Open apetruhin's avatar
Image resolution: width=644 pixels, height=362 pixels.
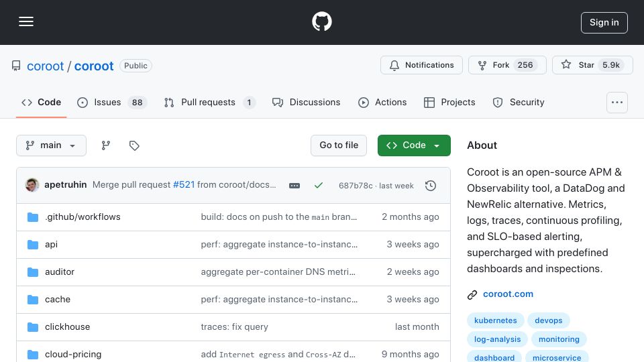coord(32,185)
